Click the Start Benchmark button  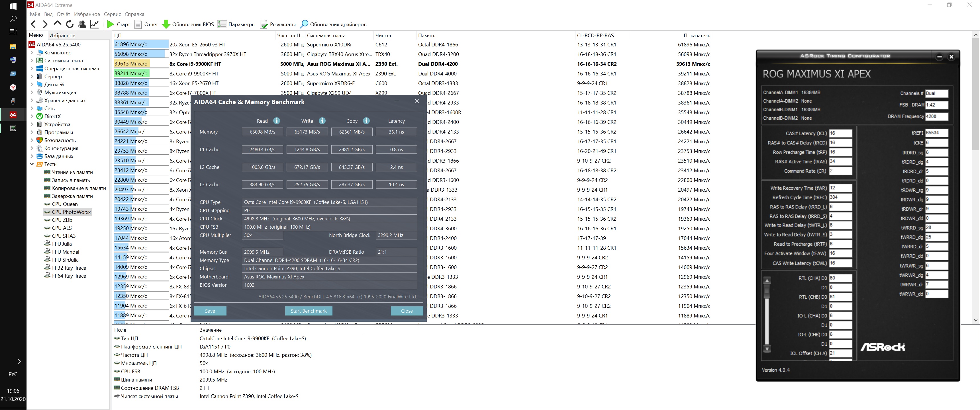point(309,311)
